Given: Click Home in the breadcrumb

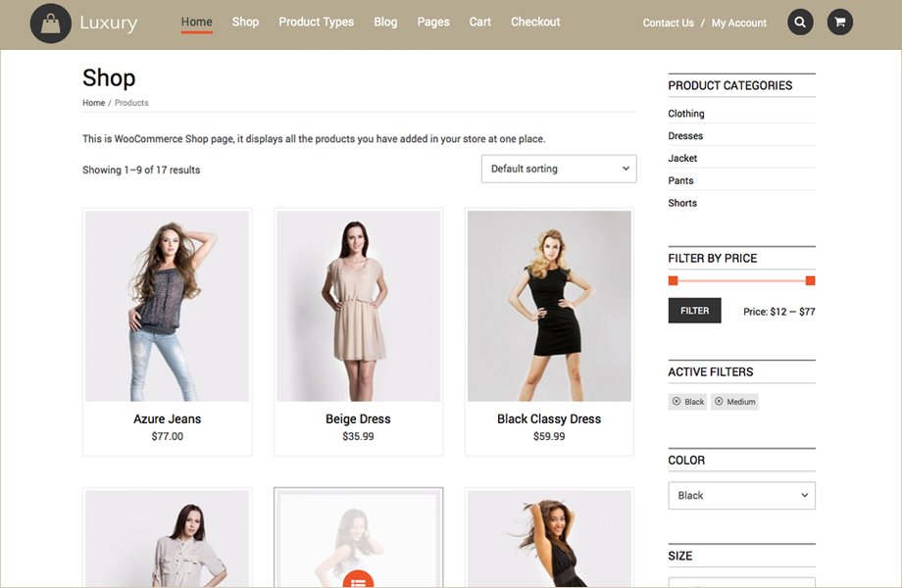Looking at the screenshot, I should (93, 103).
